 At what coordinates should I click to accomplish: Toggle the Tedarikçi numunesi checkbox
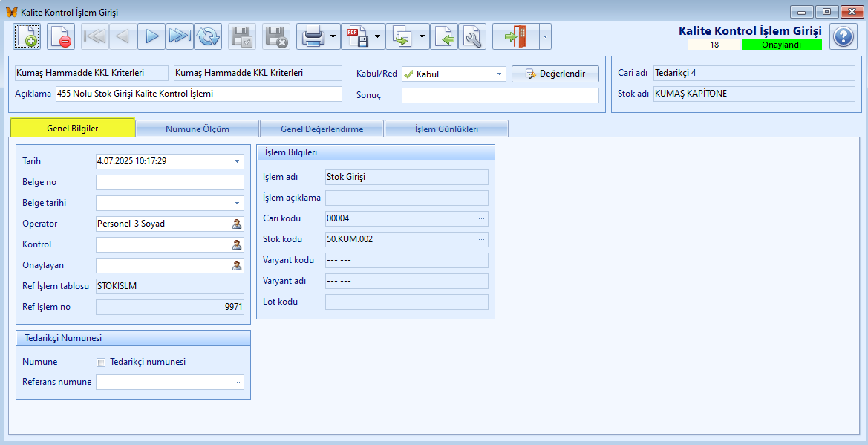[101, 363]
